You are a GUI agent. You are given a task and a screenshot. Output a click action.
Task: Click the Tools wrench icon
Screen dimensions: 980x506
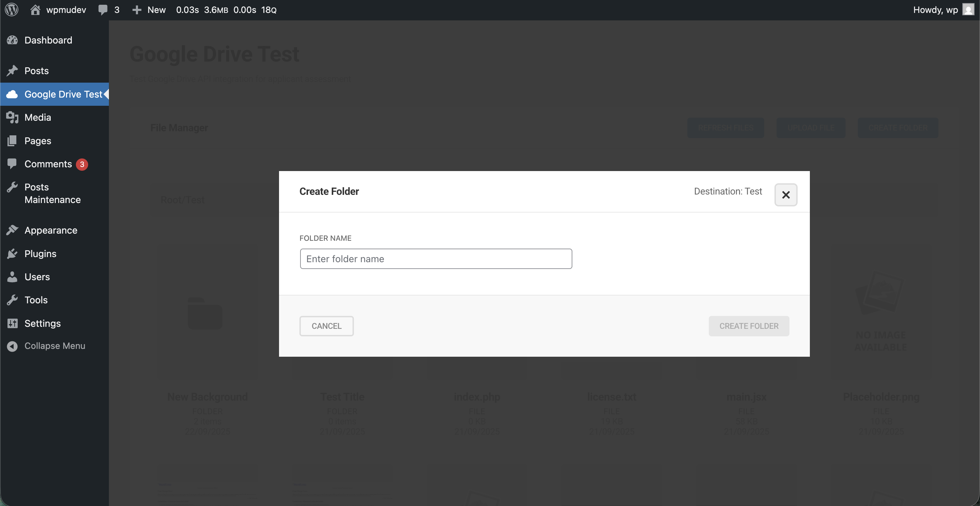click(12, 300)
